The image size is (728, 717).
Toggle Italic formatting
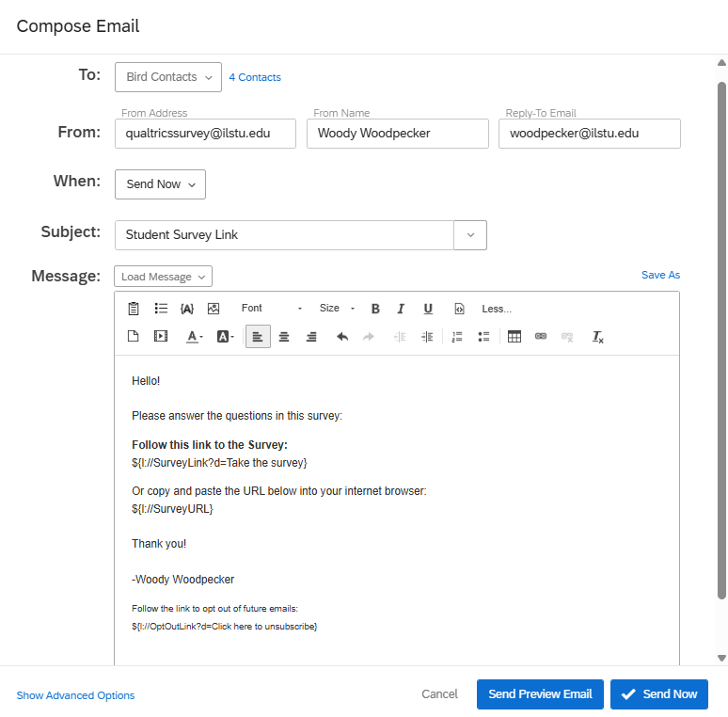pyautogui.click(x=401, y=309)
